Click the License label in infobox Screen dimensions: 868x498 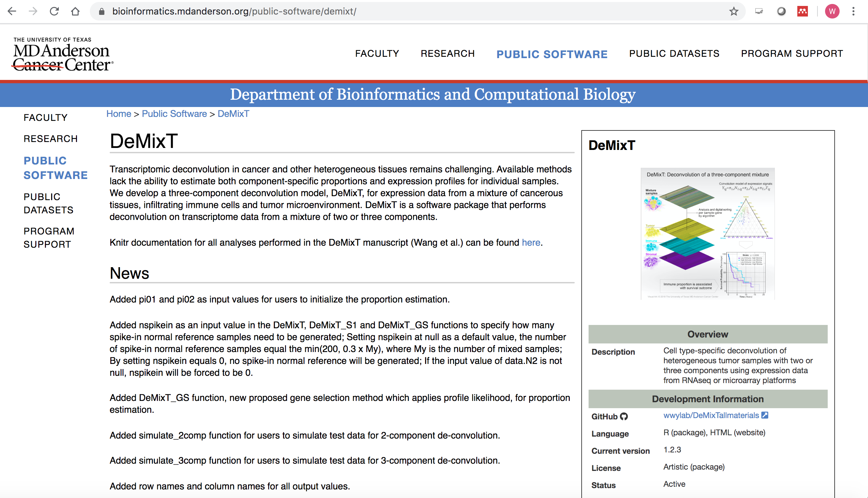(x=606, y=468)
